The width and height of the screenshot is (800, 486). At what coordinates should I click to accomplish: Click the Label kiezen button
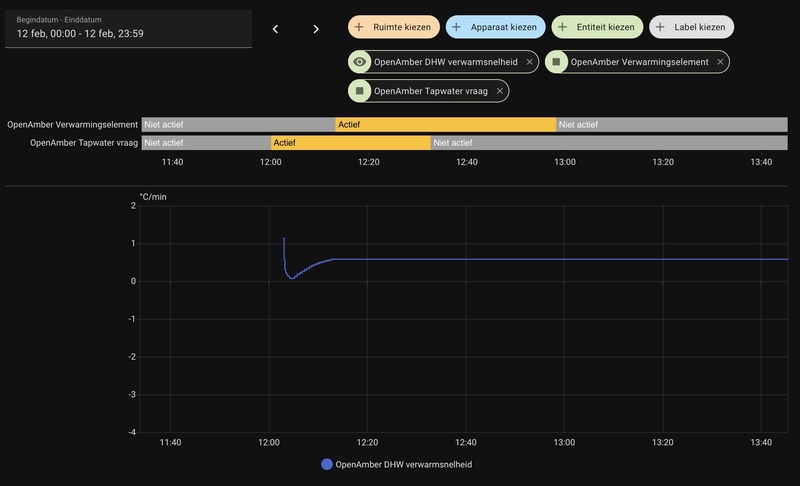click(x=691, y=27)
